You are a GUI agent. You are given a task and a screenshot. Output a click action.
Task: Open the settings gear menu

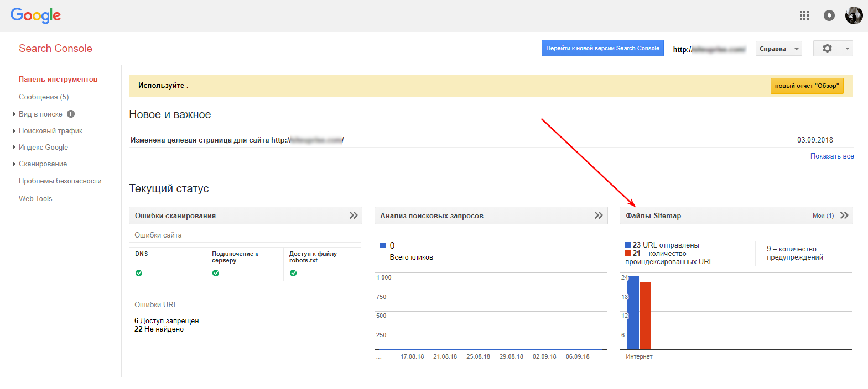[827, 49]
